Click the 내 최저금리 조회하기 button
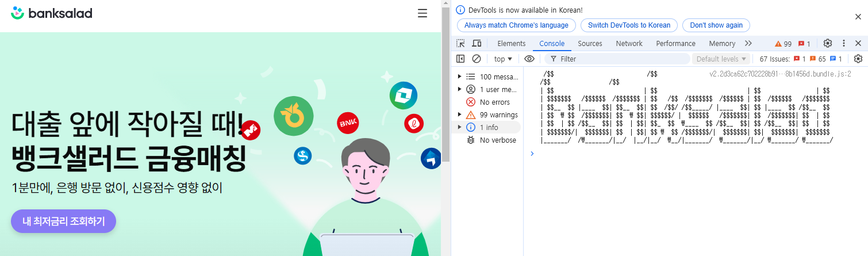 pyautogui.click(x=63, y=221)
